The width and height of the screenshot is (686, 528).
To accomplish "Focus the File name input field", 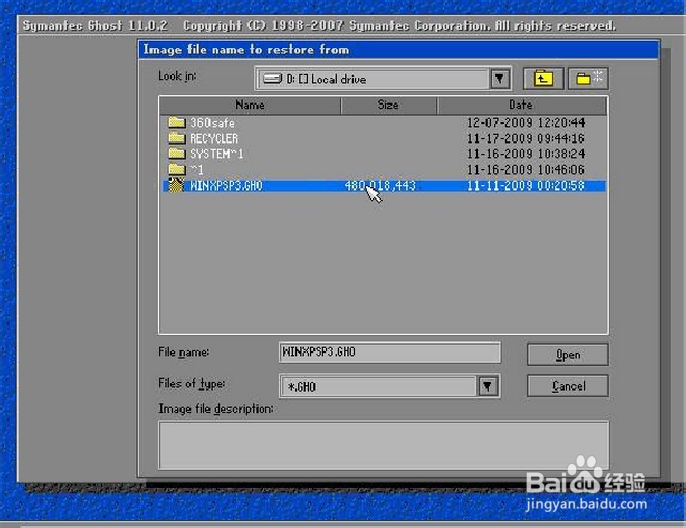I will pyautogui.click(x=389, y=353).
